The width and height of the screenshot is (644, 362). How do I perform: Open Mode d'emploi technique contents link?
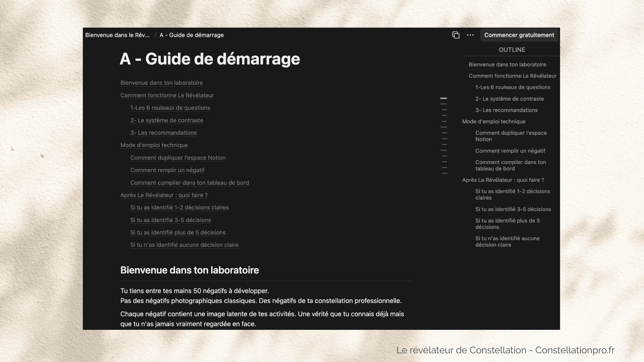(x=154, y=145)
